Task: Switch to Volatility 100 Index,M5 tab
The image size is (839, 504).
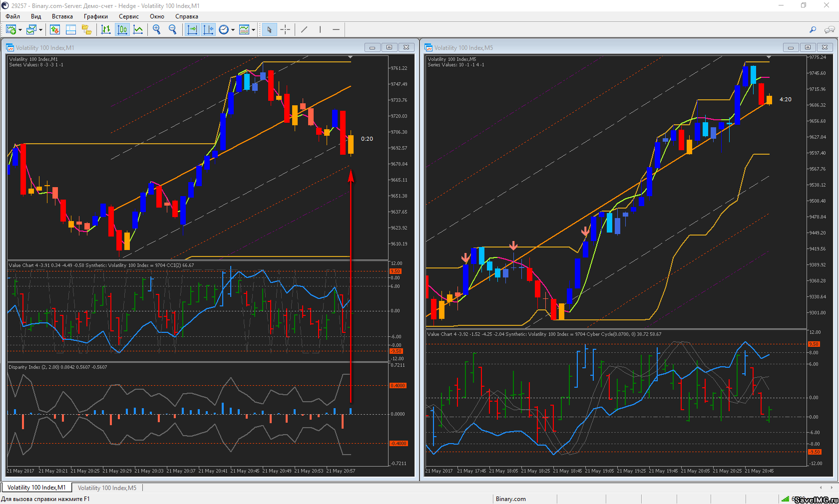Action: point(107,488)
